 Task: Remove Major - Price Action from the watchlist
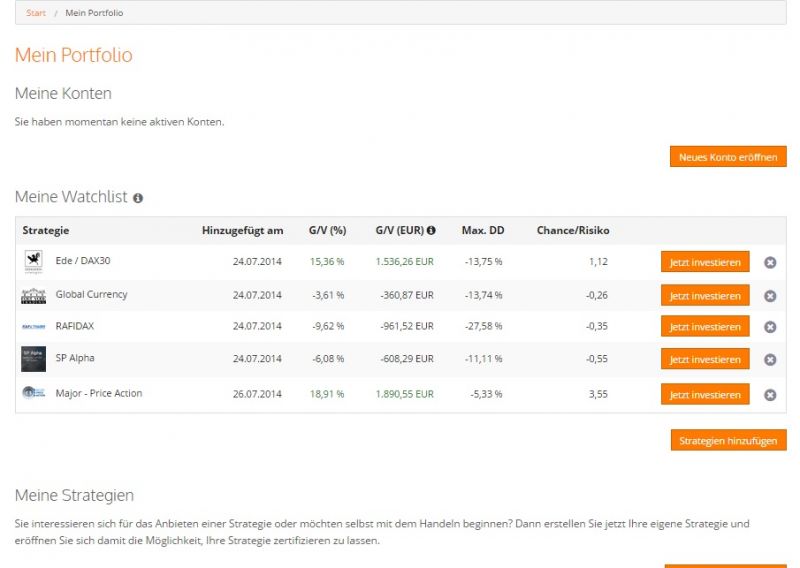coord(770,395)
